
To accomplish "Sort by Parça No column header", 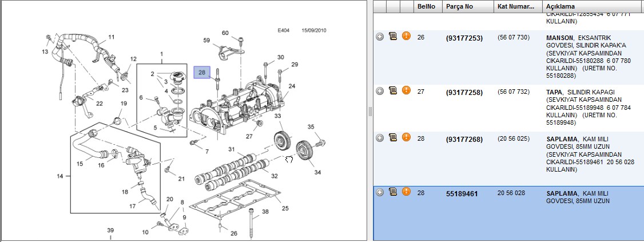I will point(468,6).
